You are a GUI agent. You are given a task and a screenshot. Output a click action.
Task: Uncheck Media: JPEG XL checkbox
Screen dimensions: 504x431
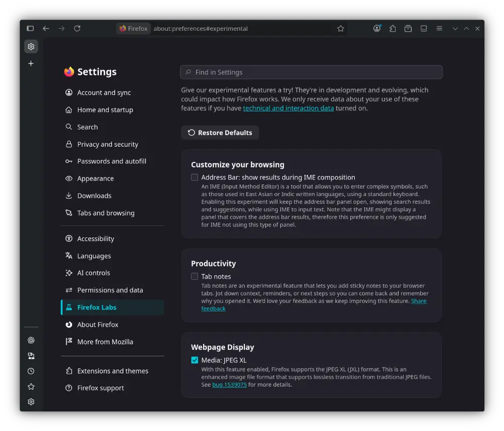[195, 360]
